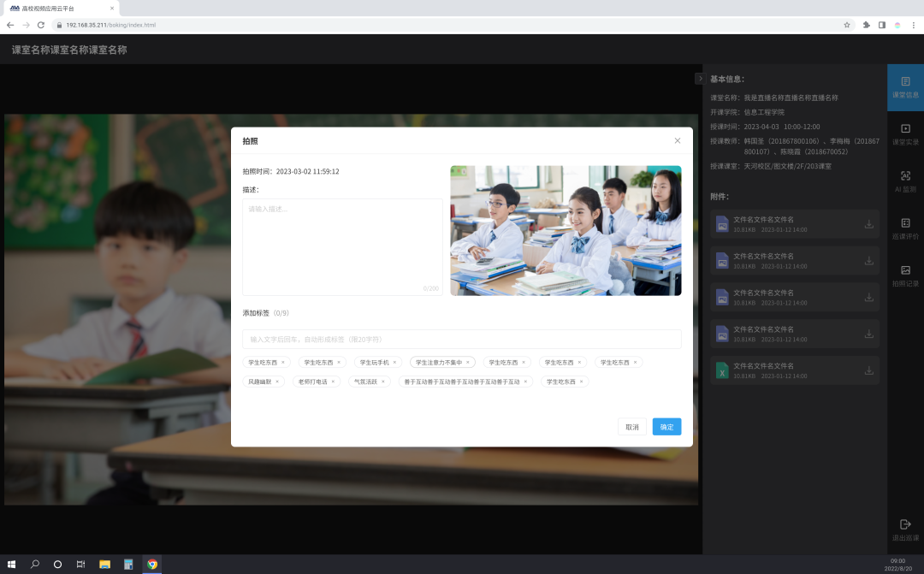Click the captured classroom photo preview
This screenshot has width=924, height=574.
pyautogui.click(x=566, y=230)
